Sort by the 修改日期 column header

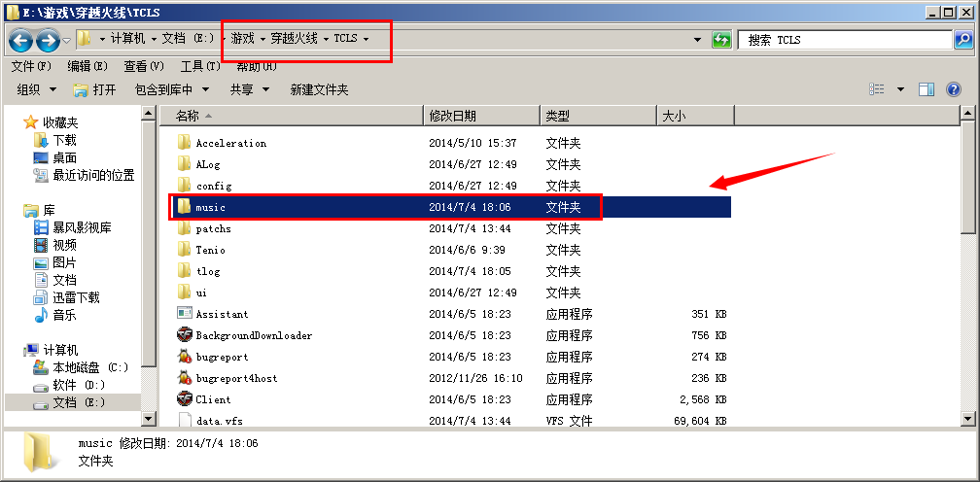point(452,116)
